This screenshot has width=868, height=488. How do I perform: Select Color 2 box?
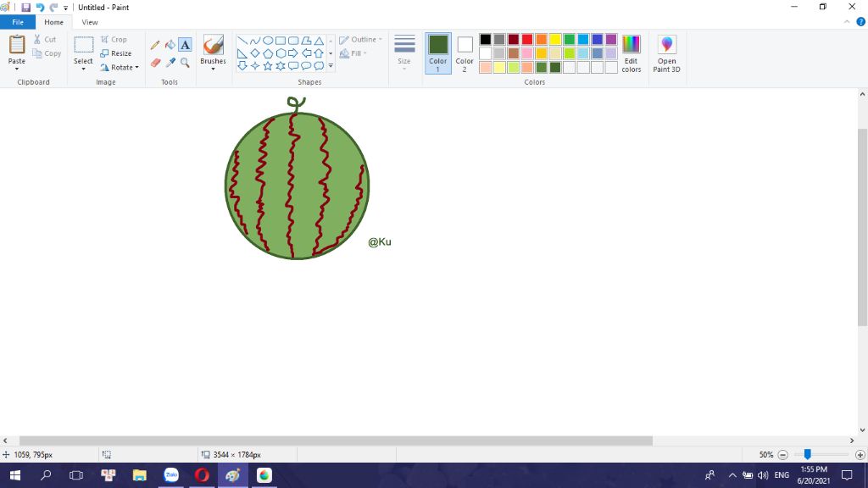[x=465, y=53]
